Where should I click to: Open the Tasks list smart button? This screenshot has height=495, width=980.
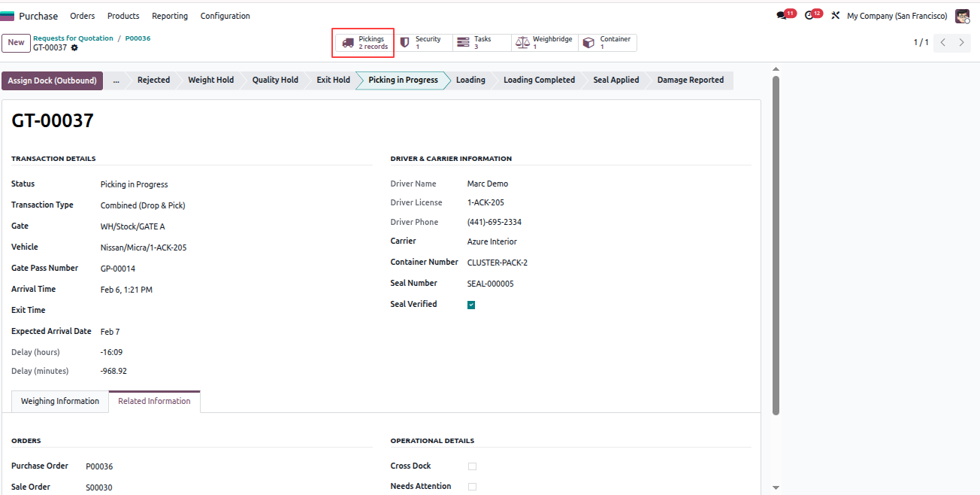pyautogui.click(x=482, y=43)
